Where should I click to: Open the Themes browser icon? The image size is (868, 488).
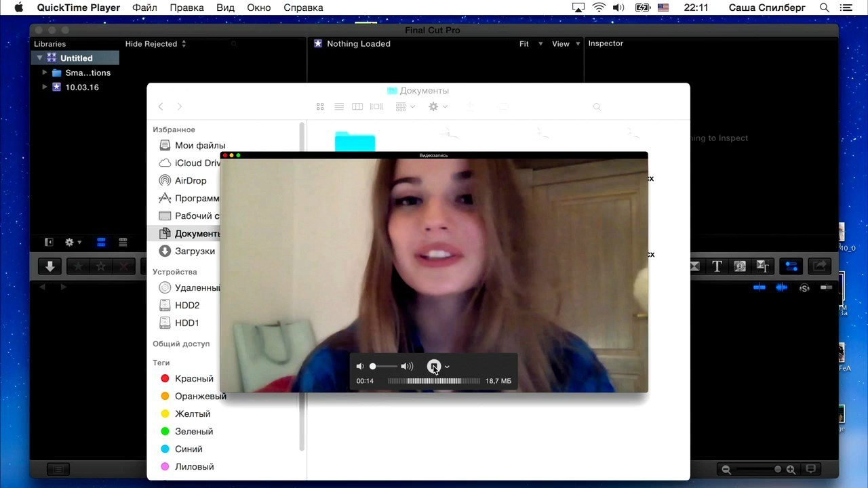coord(762,266)
